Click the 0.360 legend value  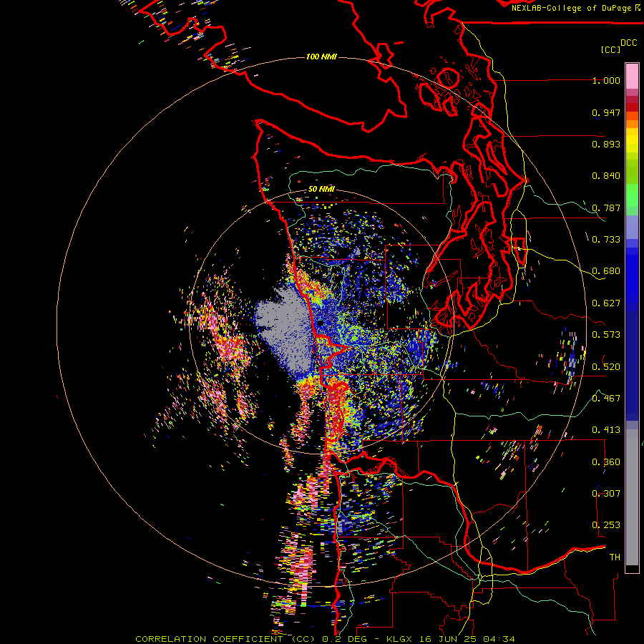(606, 462)
